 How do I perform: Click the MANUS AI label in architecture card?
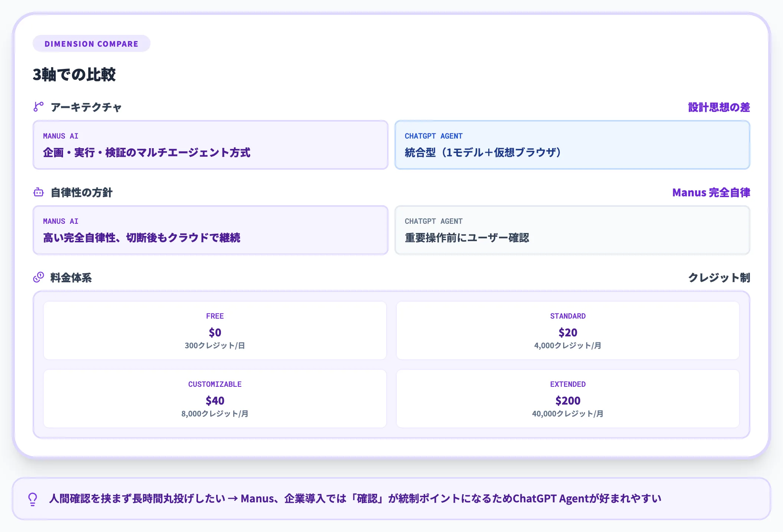[61, 136]
